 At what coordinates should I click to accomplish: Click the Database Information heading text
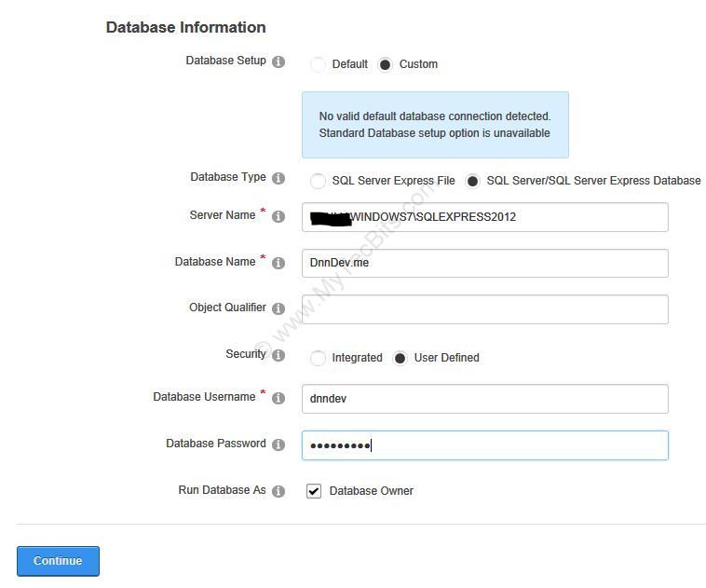(186, 27)
